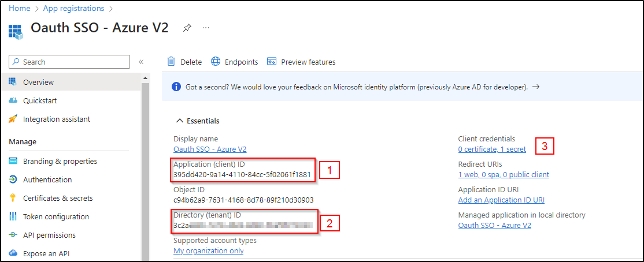Navigate to App registrations breadcrumb
The height and width of the screenshot is (262, 644).
tap(74, 8)
